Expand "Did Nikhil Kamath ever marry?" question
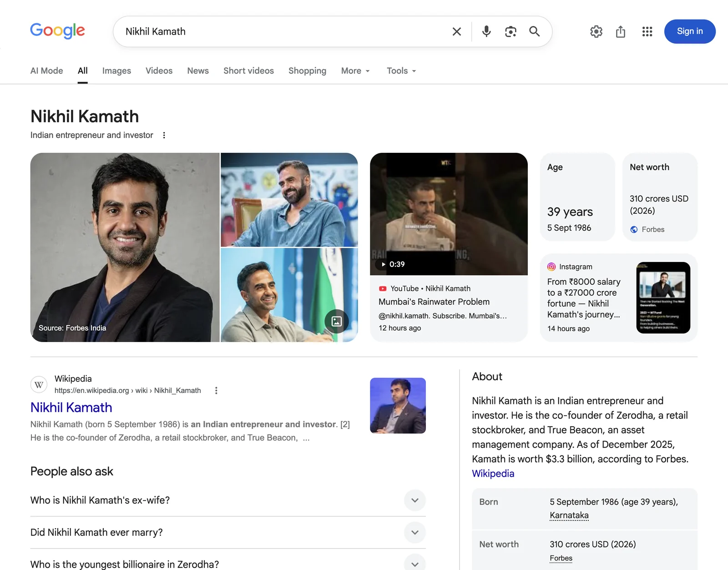This screenshot has height=570, width=728. click(x=228, y=532)
